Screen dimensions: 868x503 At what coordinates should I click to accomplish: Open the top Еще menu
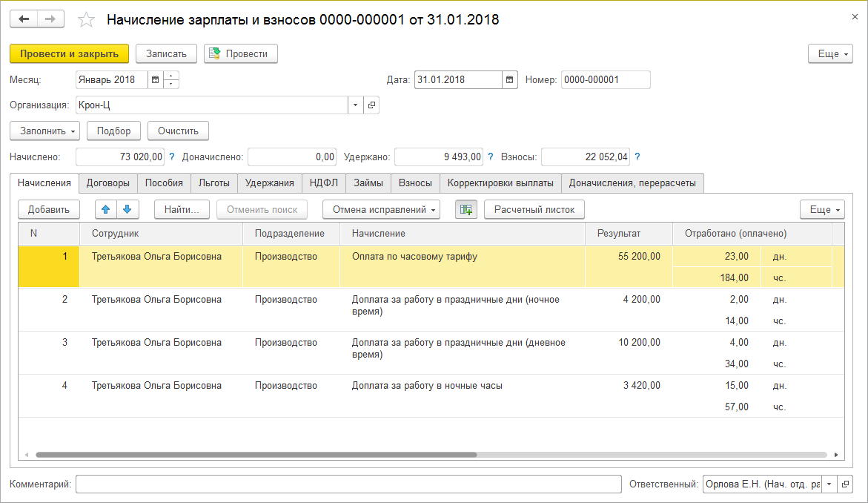830,53
